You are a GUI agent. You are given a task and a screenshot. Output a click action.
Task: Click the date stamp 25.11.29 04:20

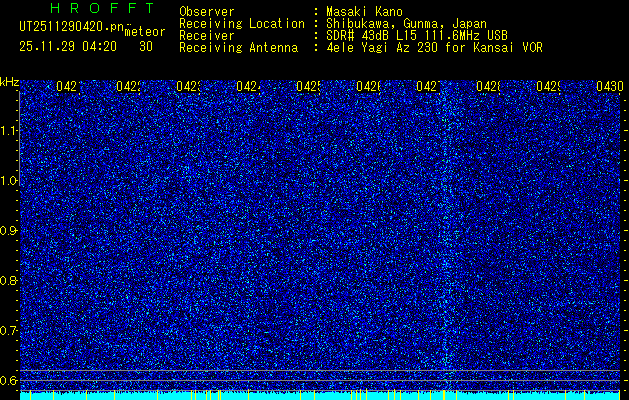[x=68, y=47]
